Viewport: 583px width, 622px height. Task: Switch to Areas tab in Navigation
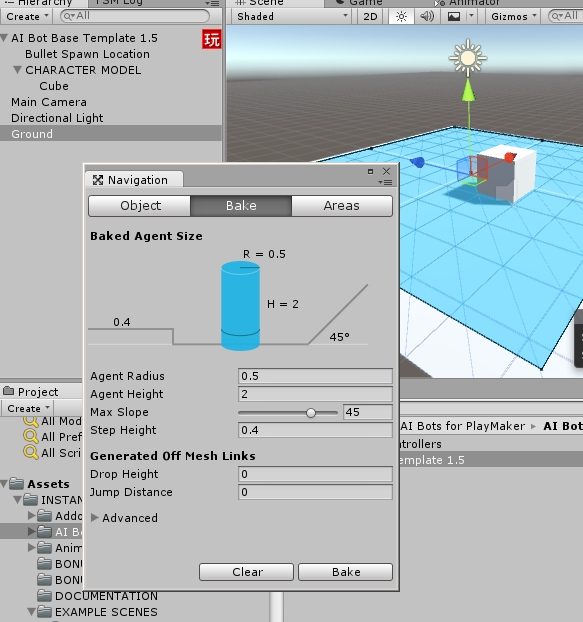[342, 205]
